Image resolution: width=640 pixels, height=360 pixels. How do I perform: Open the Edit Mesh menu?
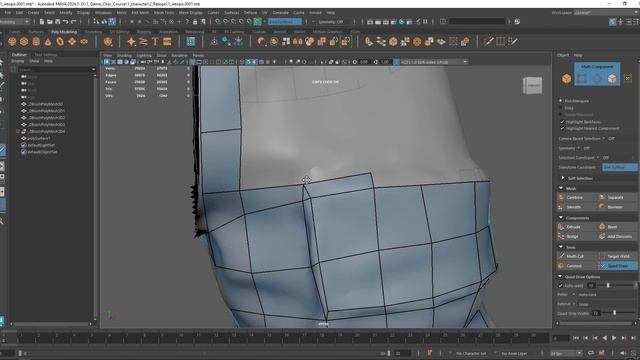pyautogui.click(x=140, y=13)
